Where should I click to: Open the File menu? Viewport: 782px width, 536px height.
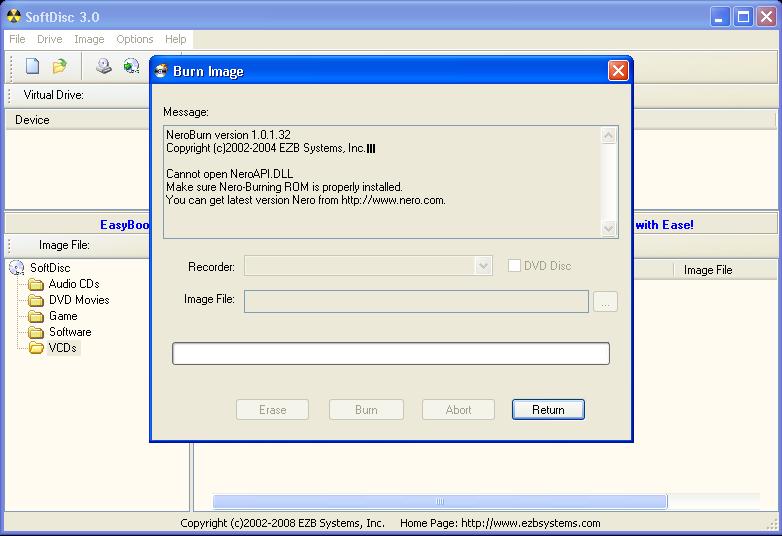[17, 39]
